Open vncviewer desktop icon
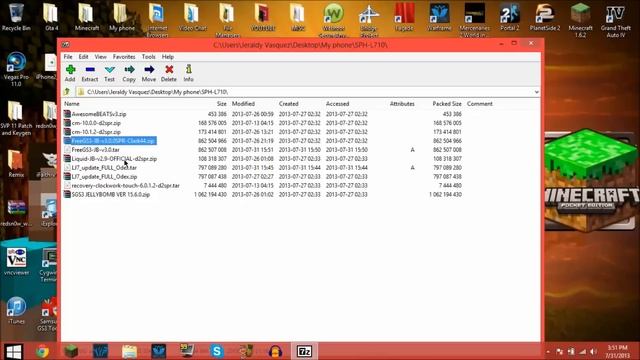 click(x=16, y=261)
